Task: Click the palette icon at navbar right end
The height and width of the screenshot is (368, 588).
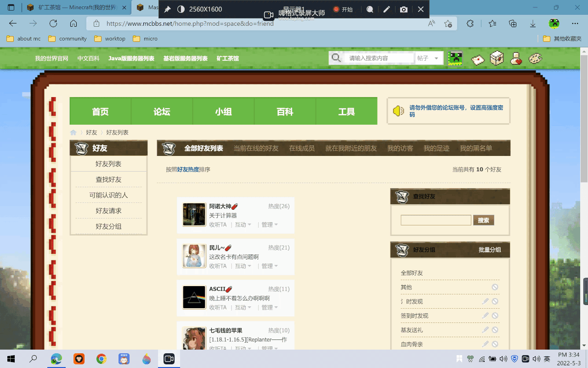Action: coord(536,59)
